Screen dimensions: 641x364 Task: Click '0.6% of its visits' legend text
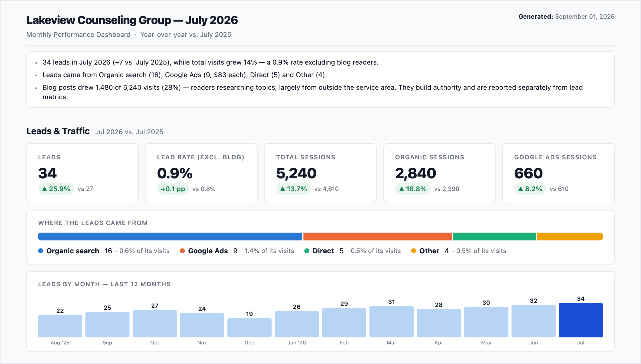(x=144, y=251)
